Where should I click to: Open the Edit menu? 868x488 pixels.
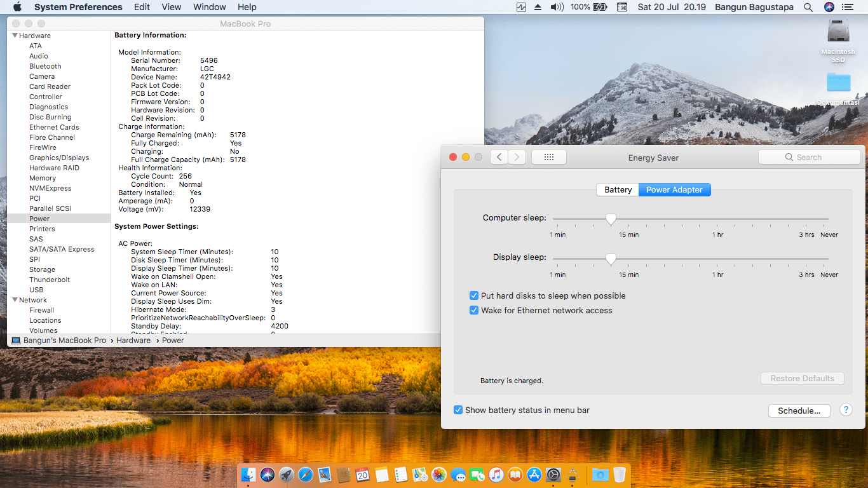pyautogui.click(x=142, y=7)
